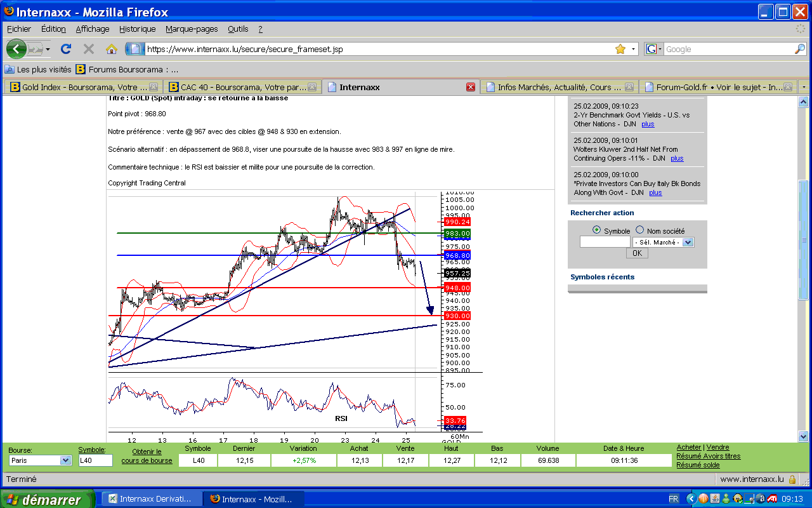Viewport: 812px width, 508px height.
Task: Open the Édition menu
Action: [x=53, y=29]
